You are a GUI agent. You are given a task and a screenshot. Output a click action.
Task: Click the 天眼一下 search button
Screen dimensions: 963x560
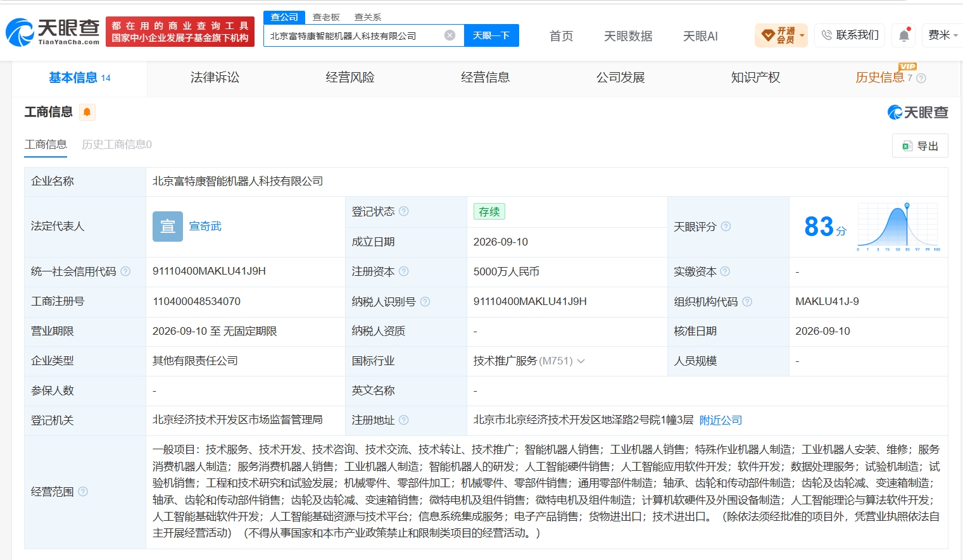491,35
